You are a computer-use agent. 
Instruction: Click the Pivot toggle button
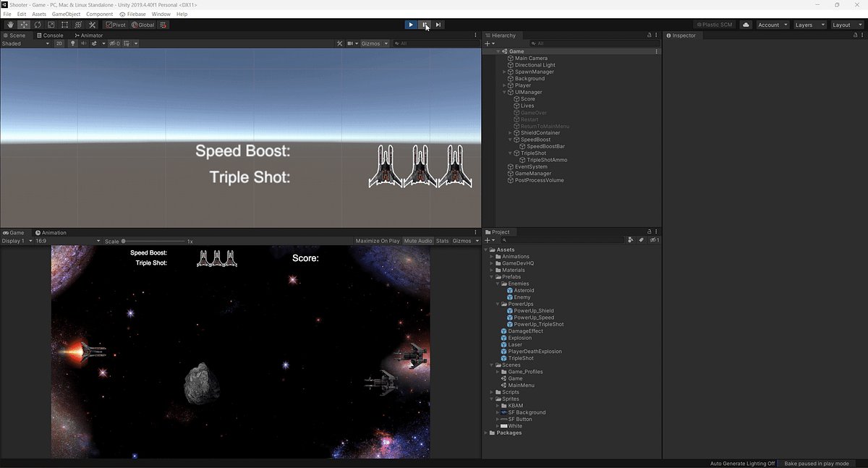click(x=116, y=24)
